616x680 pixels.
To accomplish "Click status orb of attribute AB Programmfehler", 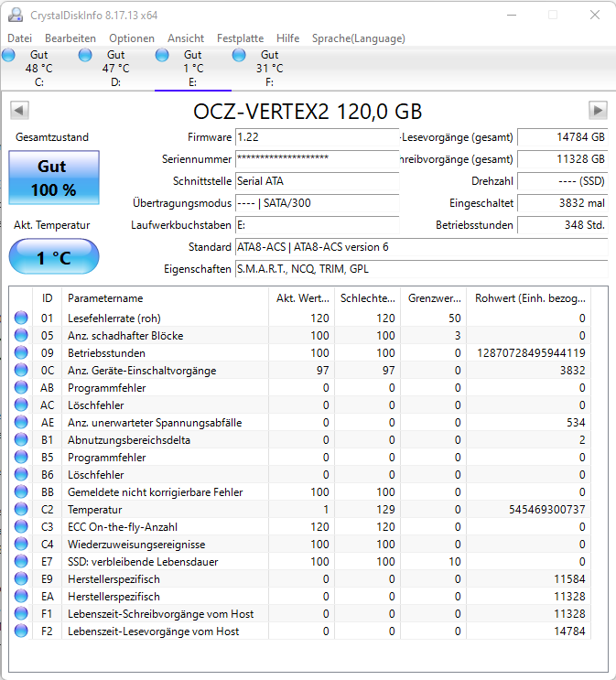I will point(21,387).
